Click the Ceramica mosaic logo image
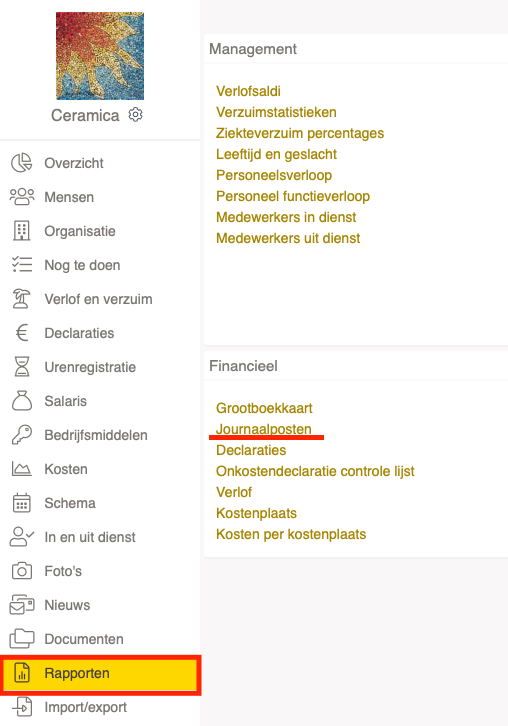Image resolution: width=508 pixels, height=726 pixels. click(100, 56)
